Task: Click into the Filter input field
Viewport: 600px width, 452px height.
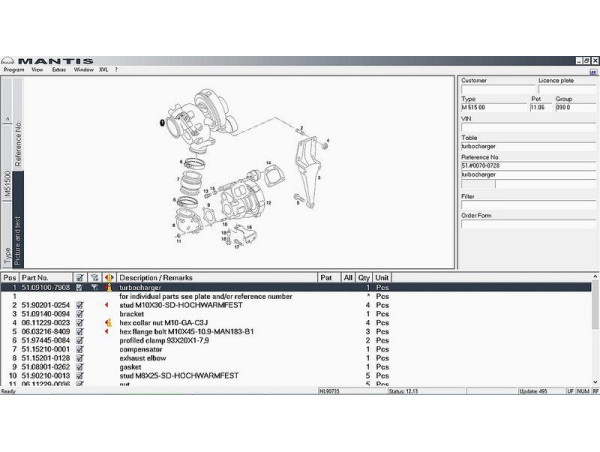Action: pos(526,206)
